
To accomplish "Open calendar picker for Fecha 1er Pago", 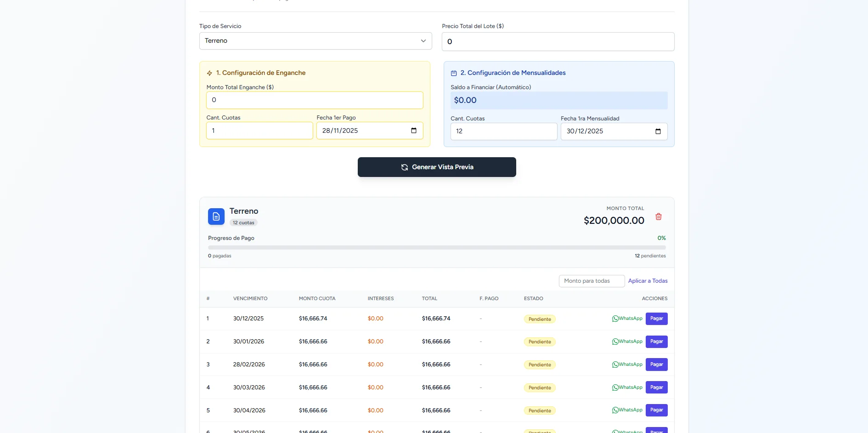I will point(413,131).
